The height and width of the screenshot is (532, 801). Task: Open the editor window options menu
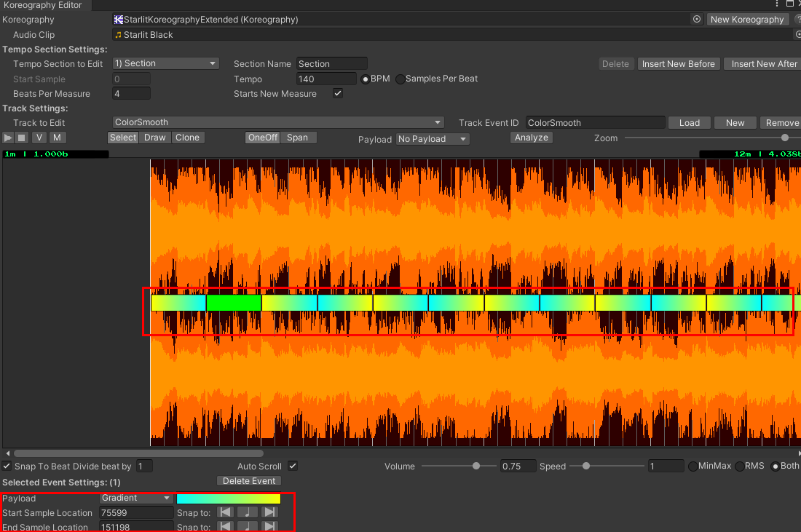[777, 4]
